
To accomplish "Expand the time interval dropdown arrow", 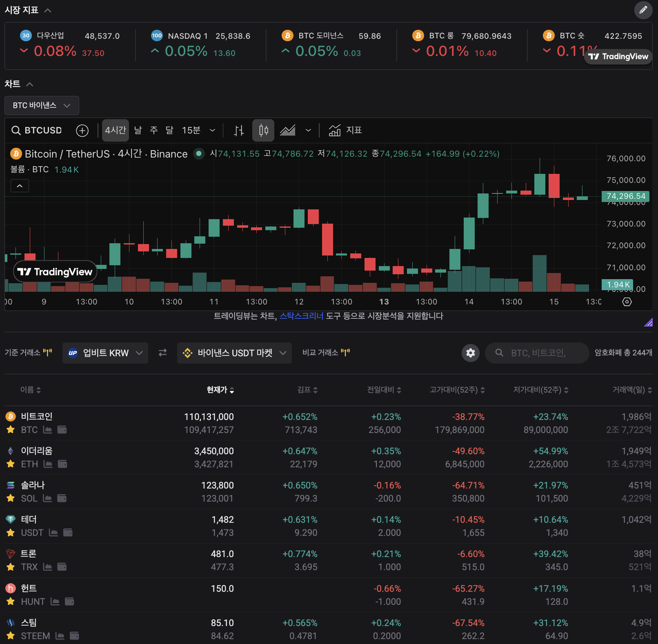I will [212, 130].
